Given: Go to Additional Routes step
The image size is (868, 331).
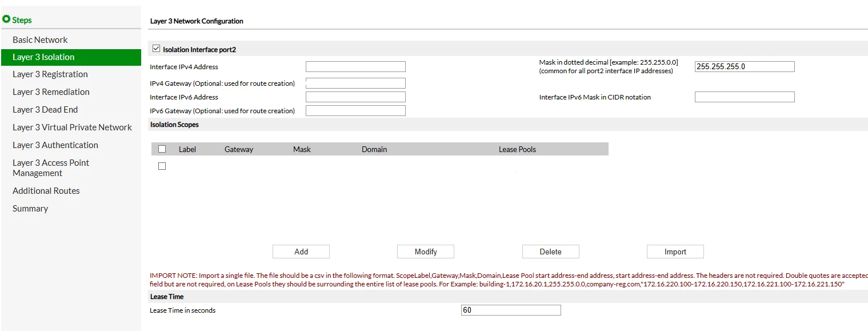Looking at the screenshot, I should click(46, 191).
